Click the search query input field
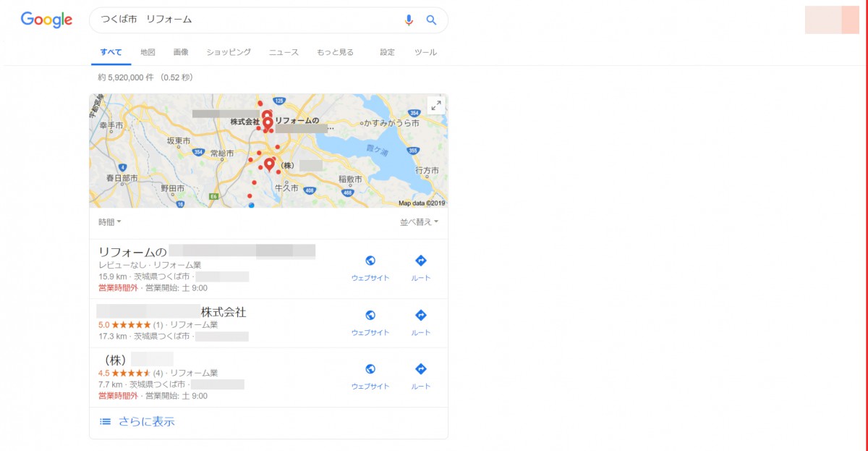This screenshot has height=451, width=868. point(246,20)
